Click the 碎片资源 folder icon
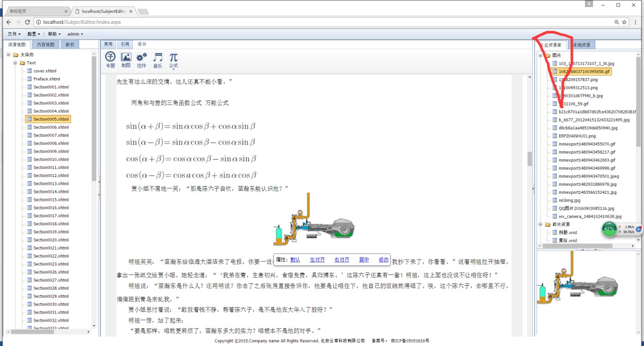 [x=548, y=224]
